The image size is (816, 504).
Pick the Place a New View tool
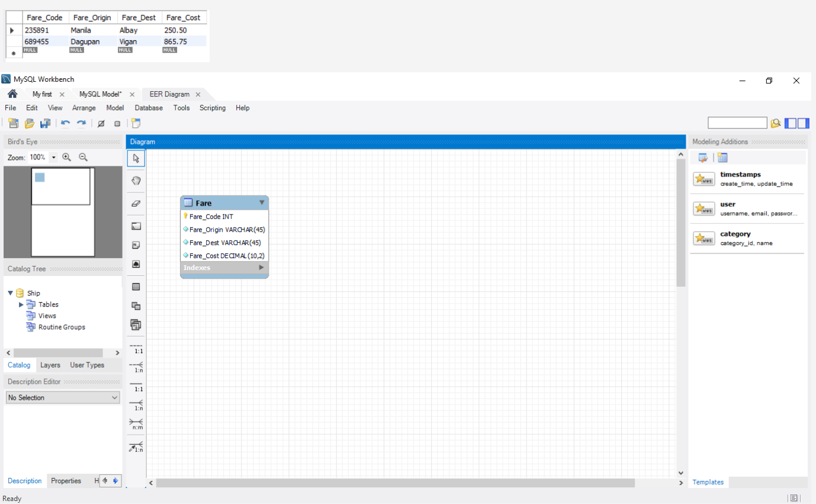[136, 306]
